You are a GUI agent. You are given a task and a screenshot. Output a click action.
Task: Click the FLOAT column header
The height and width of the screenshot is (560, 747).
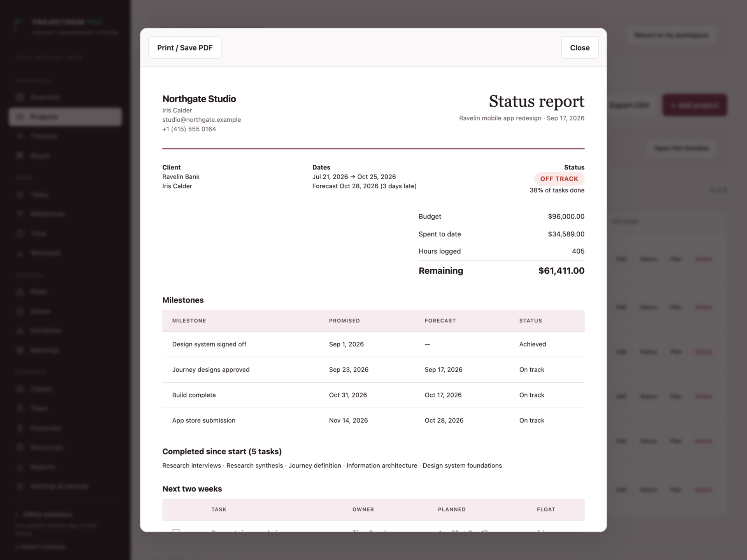pyautogui.click(x=546, y=509)
